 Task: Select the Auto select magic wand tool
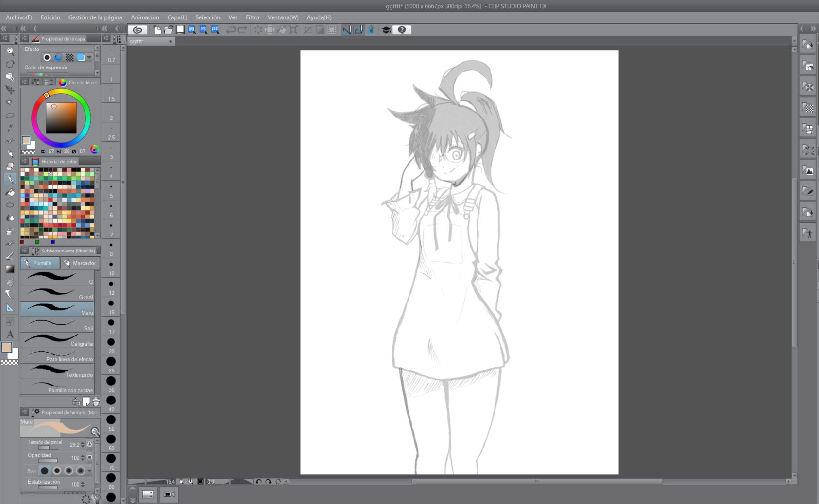tap(10, 102)
